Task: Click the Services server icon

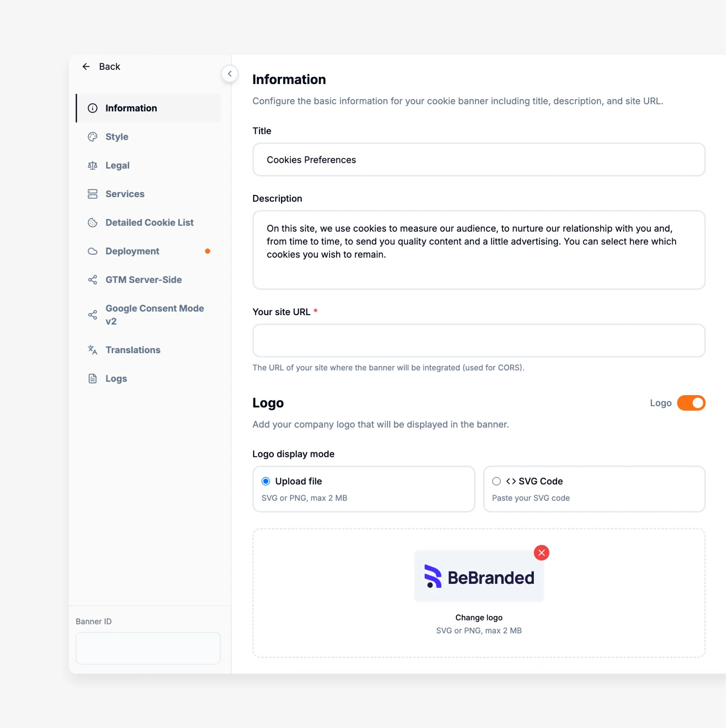Action: 92,194
